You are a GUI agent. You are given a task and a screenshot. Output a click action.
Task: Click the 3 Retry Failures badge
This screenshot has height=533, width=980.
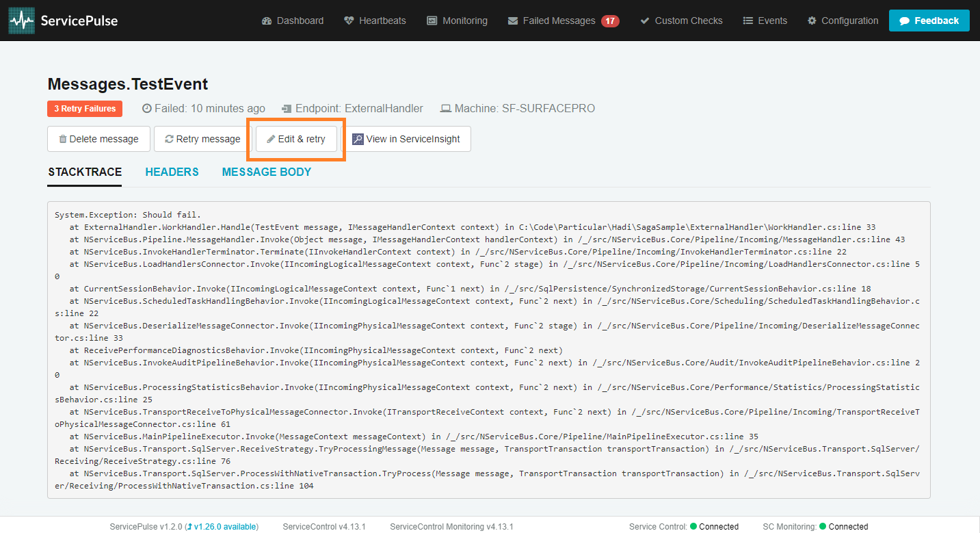point(85,109)
